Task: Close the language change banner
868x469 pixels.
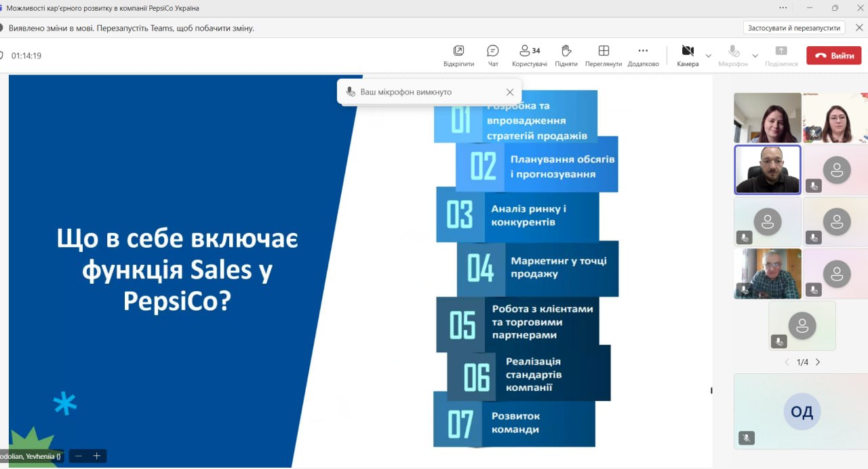Action: click(x=859, y=28)
